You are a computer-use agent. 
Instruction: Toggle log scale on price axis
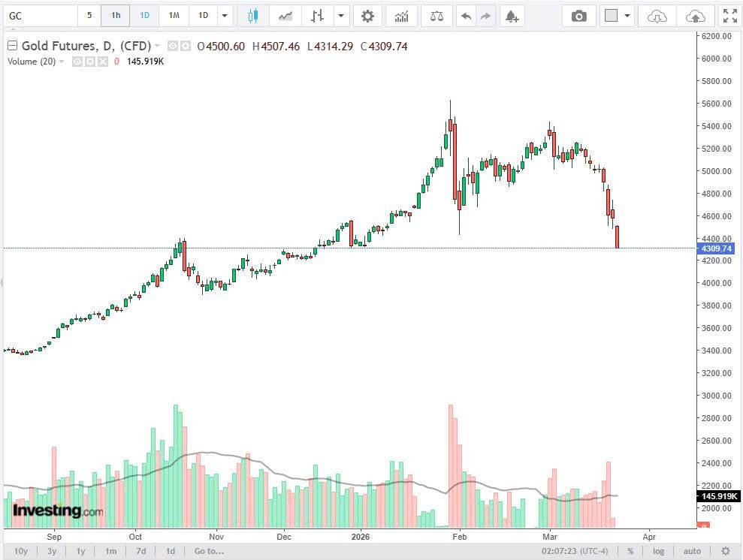pos(658,551)
